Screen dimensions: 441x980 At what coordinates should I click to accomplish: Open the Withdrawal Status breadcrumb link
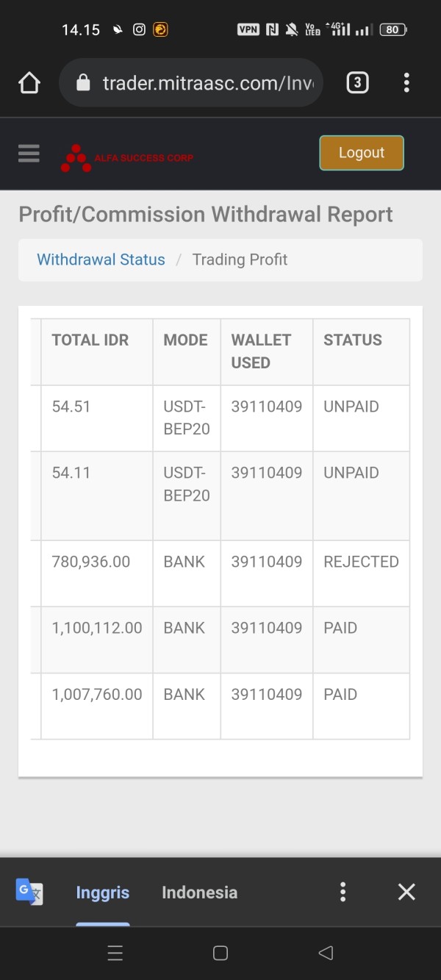coord(101,260)
